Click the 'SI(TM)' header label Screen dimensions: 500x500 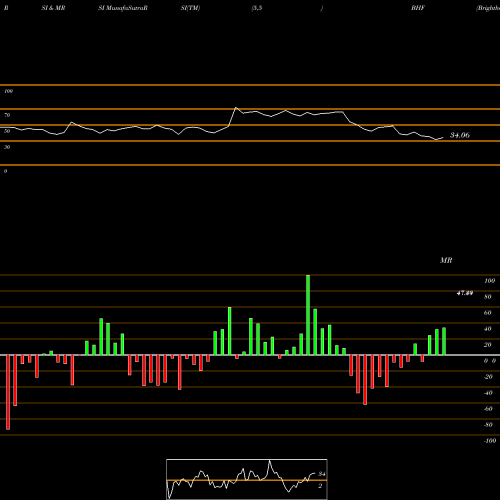point(190,8)
